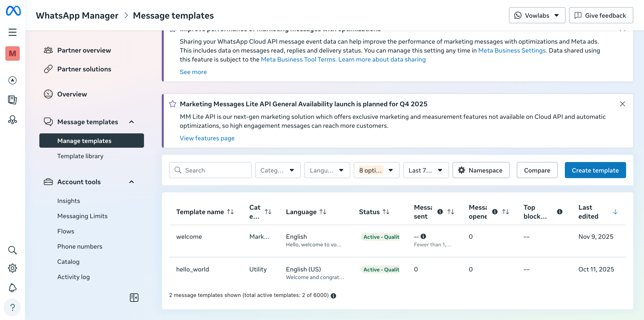644x320 pixels.
Task: Click the notifications bell icon
Action: (13, 288)
